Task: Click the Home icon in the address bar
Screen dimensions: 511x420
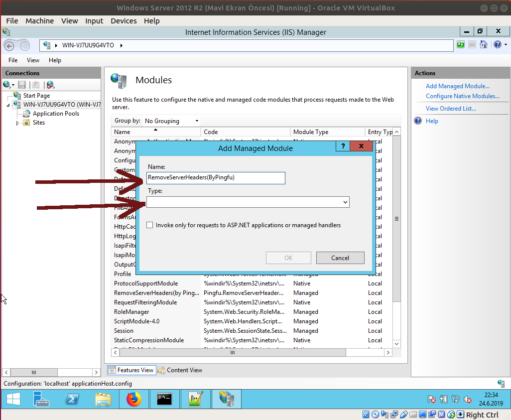Action: [484, 45]
